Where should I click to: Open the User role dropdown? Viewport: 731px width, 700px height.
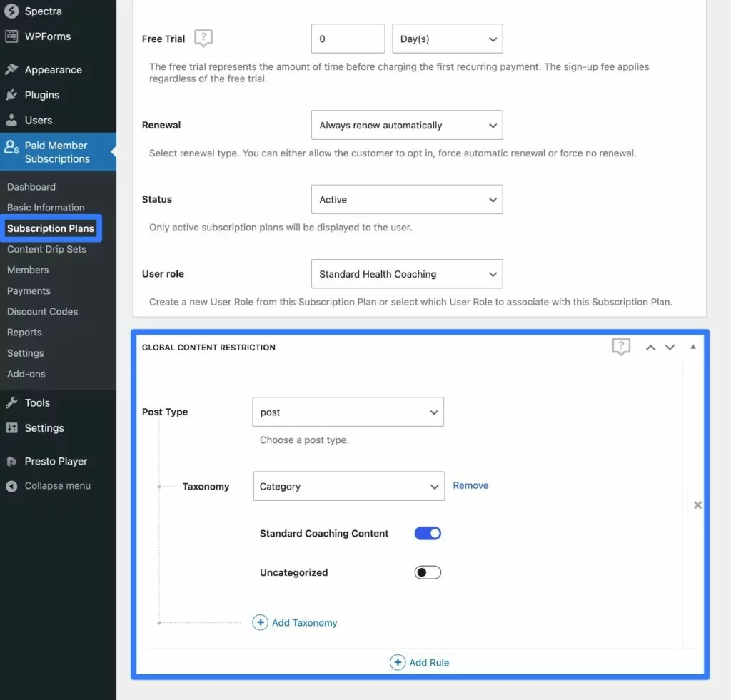pyautogui.click(x=407, y=274)
